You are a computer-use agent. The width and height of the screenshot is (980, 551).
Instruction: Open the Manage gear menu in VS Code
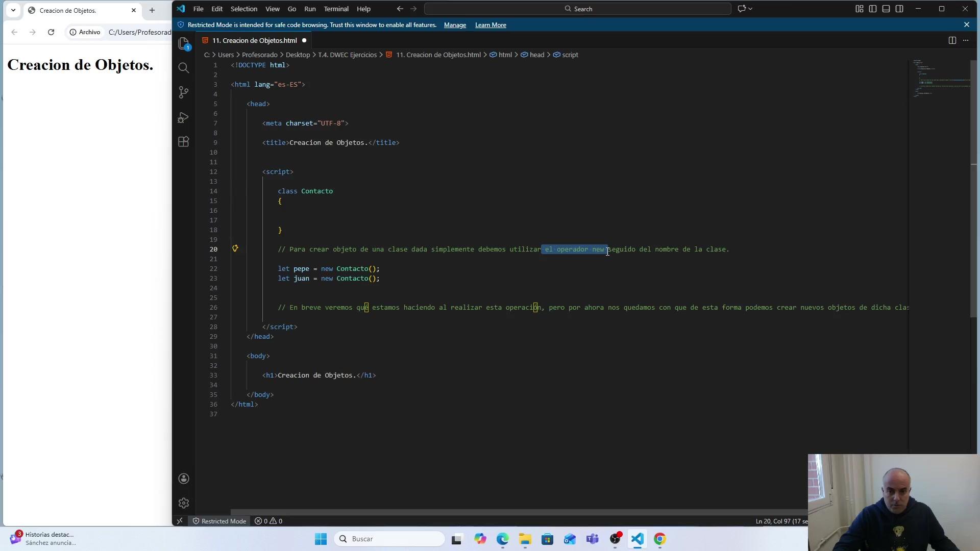tap(184, 503)
